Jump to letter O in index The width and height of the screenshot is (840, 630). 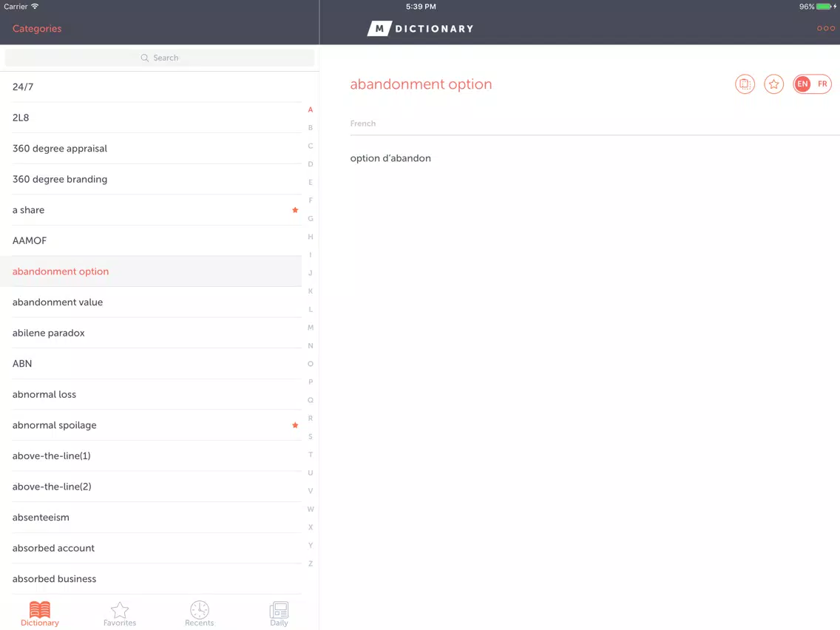310,364
